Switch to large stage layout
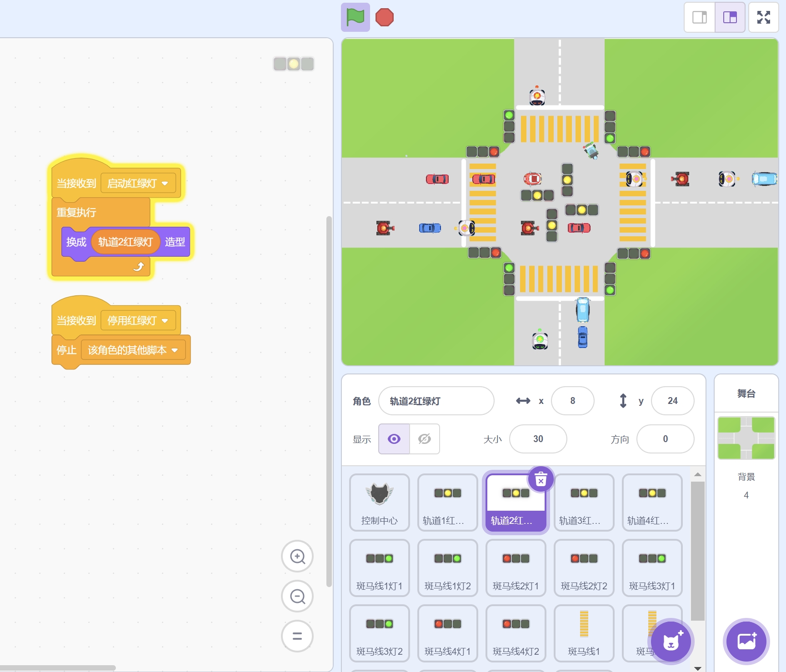The width and height of the screenshot is (786, 672). [x=730, y=17]
